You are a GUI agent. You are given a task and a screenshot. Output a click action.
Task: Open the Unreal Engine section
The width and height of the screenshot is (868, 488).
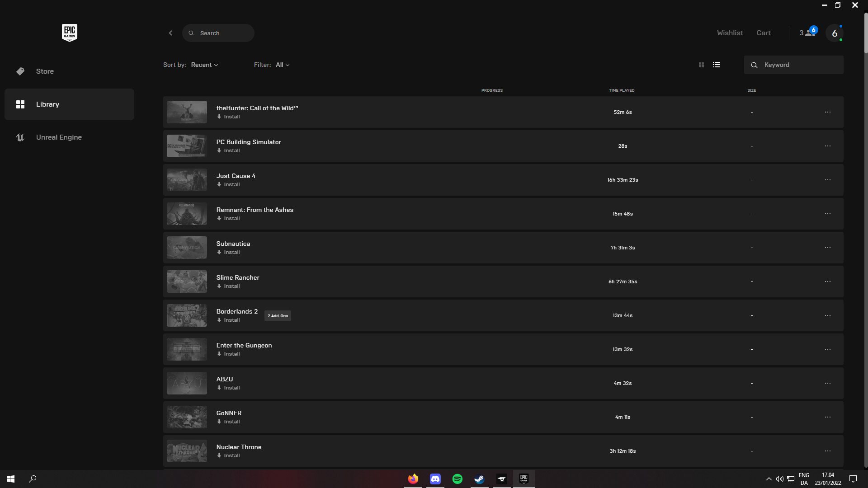(x=59, y=137)
